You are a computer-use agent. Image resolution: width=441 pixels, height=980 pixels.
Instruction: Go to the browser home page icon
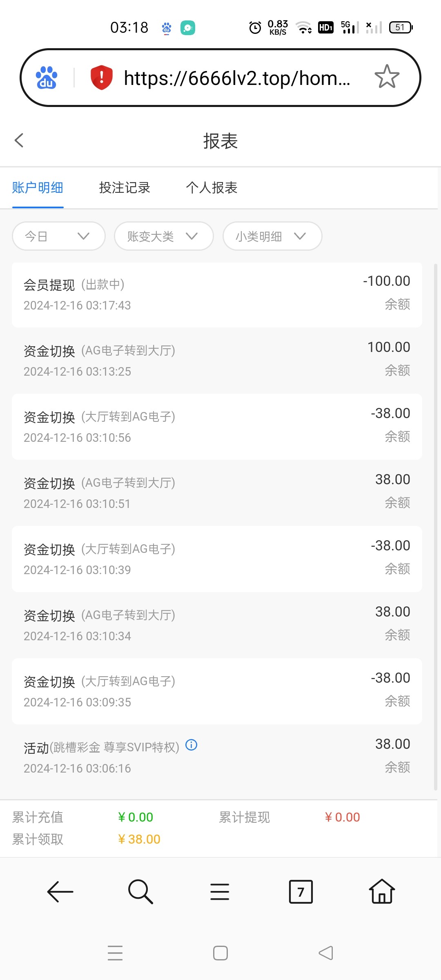(x=382, y=892)
